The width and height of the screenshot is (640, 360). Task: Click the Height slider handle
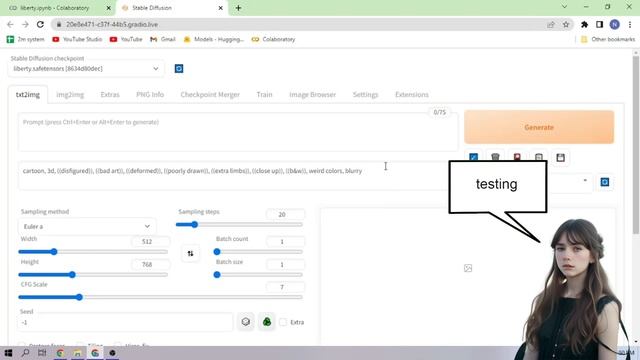tap(72, 275)
